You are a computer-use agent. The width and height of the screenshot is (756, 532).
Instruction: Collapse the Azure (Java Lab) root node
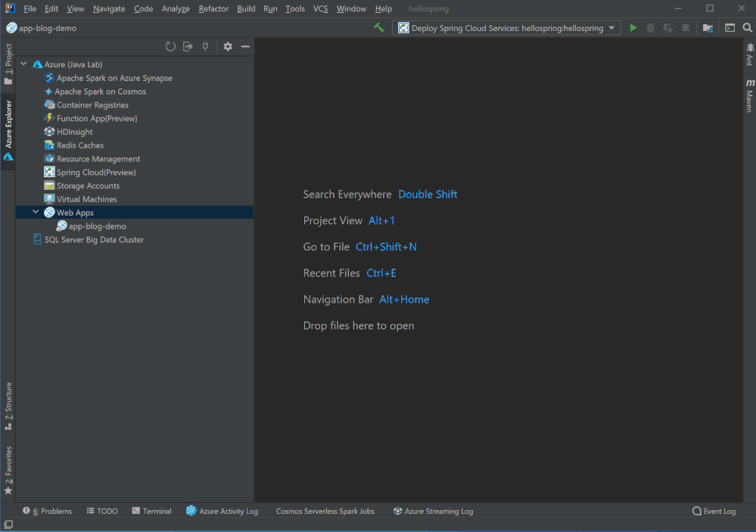23,64
